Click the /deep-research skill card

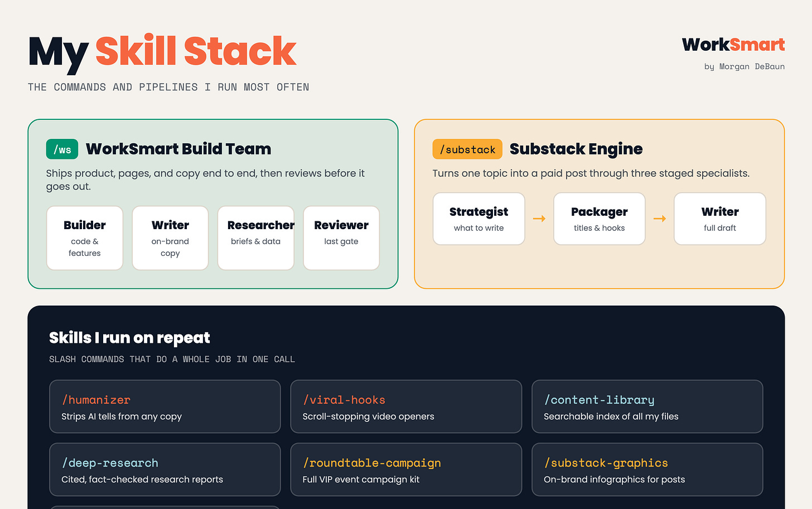coord(165,469)
